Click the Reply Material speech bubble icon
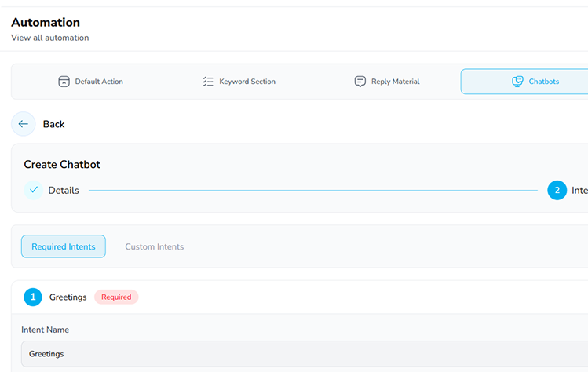The image size is (588, 372). (x=360, y=82)
